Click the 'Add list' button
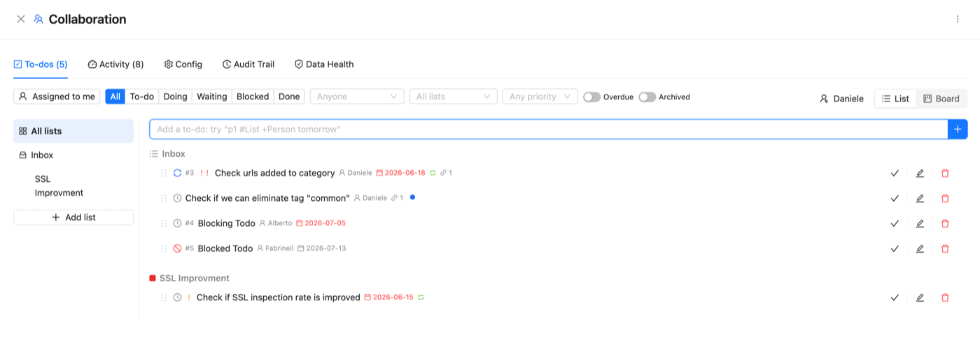980x359 pixels. (73, 218)
